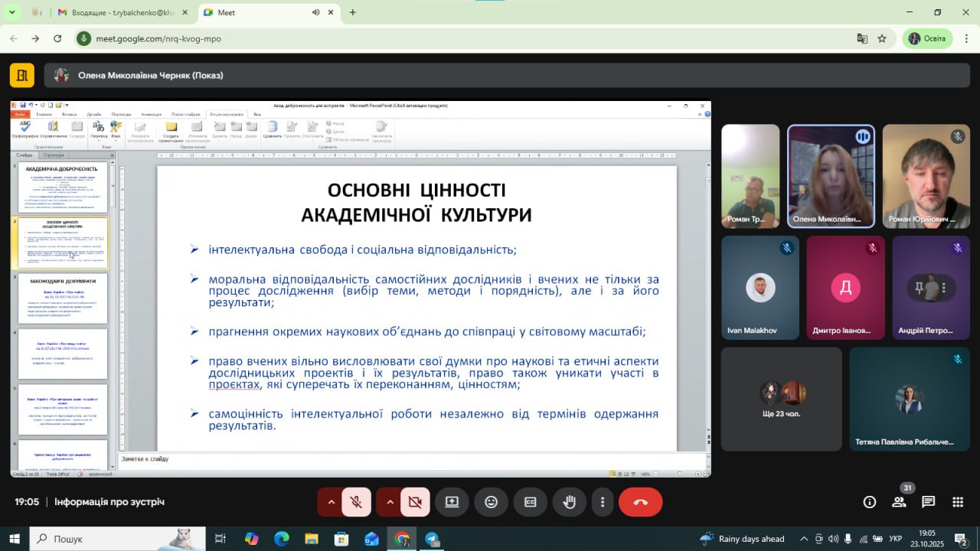Unmute microphone in Meet control bar
This screenshot has height=551, width=980.
click(356, 502)
